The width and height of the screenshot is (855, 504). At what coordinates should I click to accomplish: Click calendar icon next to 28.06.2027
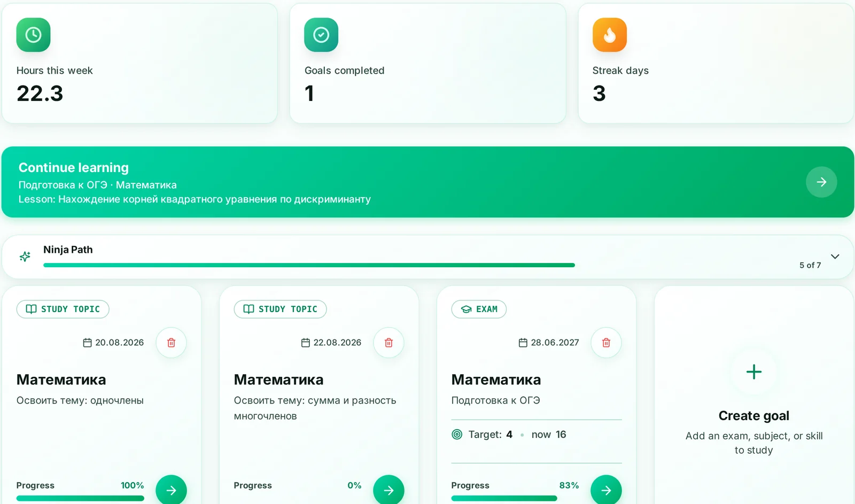(523, 343)
